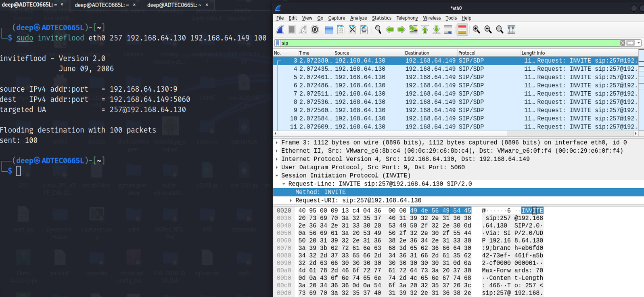644x297 pixels.
Task: Open the Telephony menu
Action: pyautogui.click(x=407, y=18)
